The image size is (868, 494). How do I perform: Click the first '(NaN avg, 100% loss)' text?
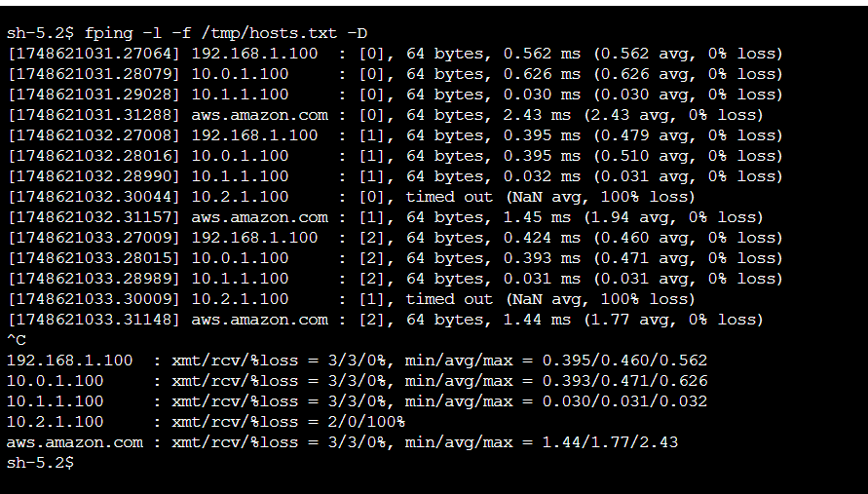(600, 197)
